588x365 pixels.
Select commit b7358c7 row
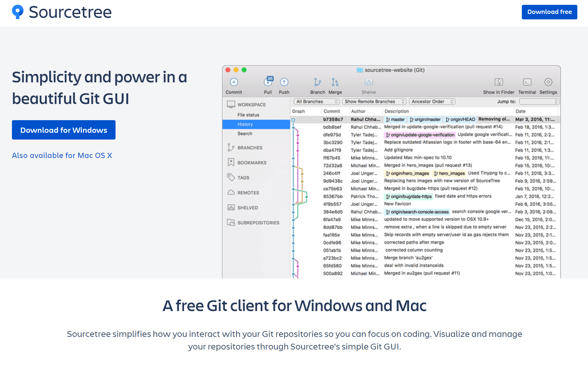point(425,120)
